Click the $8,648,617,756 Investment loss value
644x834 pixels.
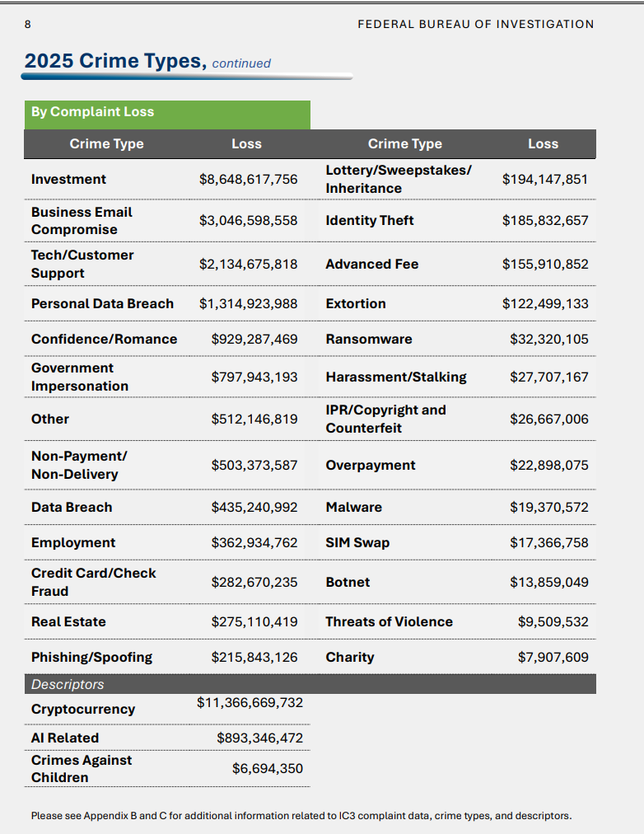point(248,180)
